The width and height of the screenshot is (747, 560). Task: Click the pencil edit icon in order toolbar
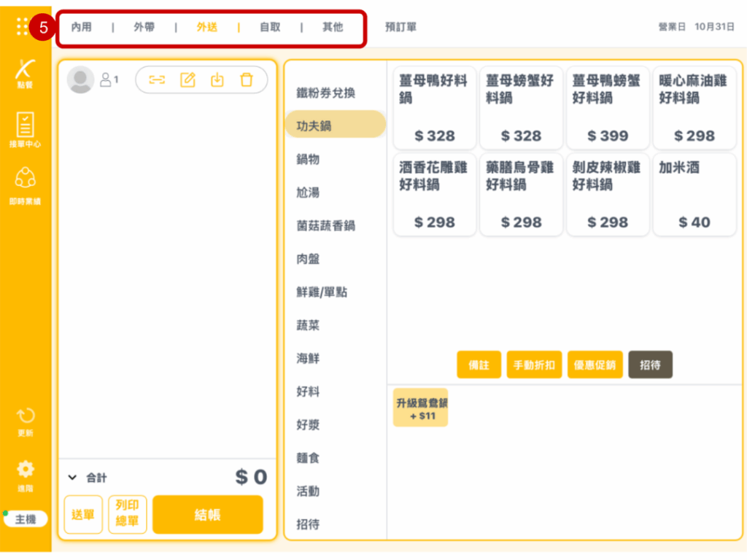[x=187, y=80]
